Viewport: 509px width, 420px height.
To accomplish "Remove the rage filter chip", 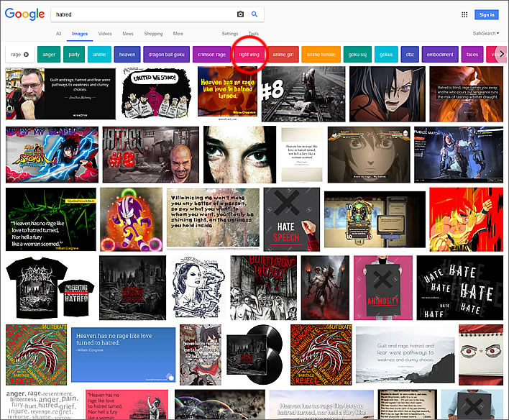I will pos(27,55).
